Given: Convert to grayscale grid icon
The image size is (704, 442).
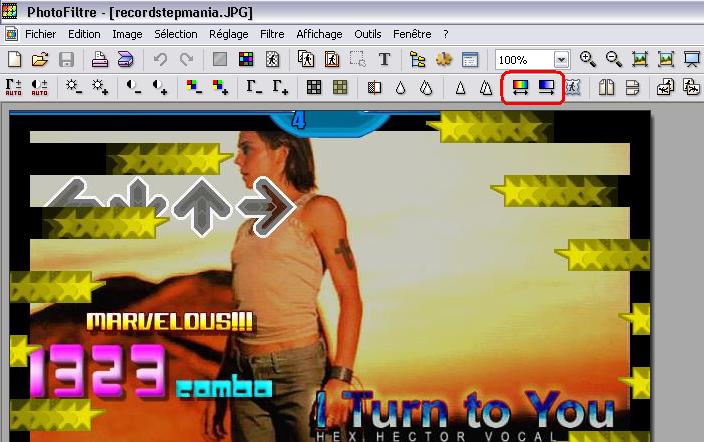Looking at the screenshot, I should click(314, 87).
